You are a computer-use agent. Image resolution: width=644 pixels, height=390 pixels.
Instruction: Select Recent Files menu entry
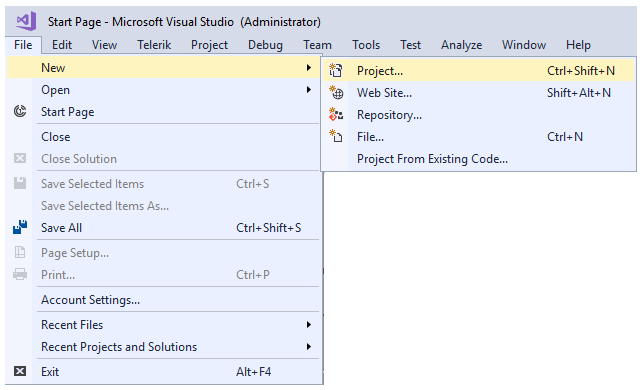pyautogui.click(x=163, y=325)
